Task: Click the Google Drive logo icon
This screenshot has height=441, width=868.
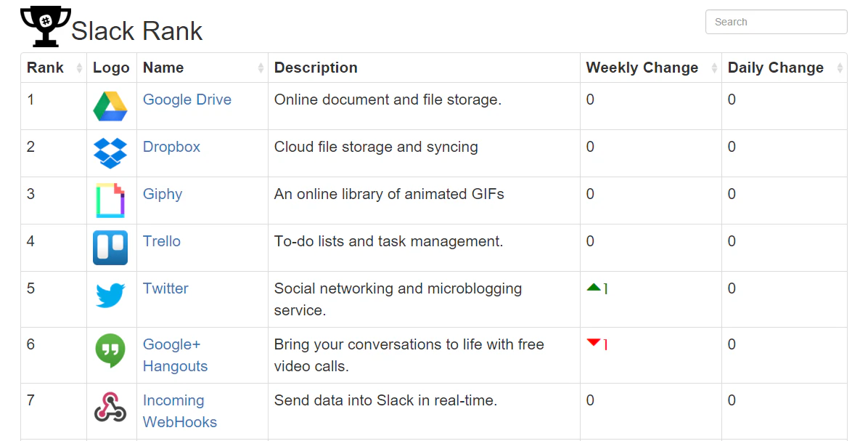Action: [110, 105]
